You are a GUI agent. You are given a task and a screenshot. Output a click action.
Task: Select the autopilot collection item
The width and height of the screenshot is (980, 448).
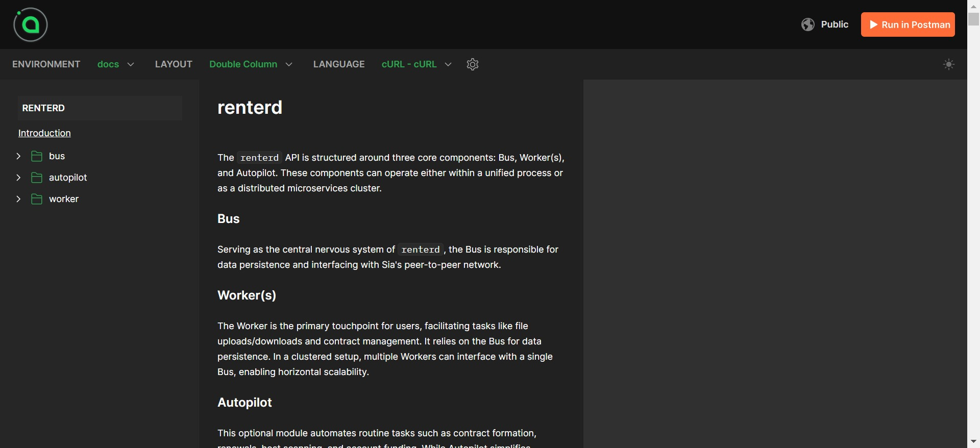(68, 178)
